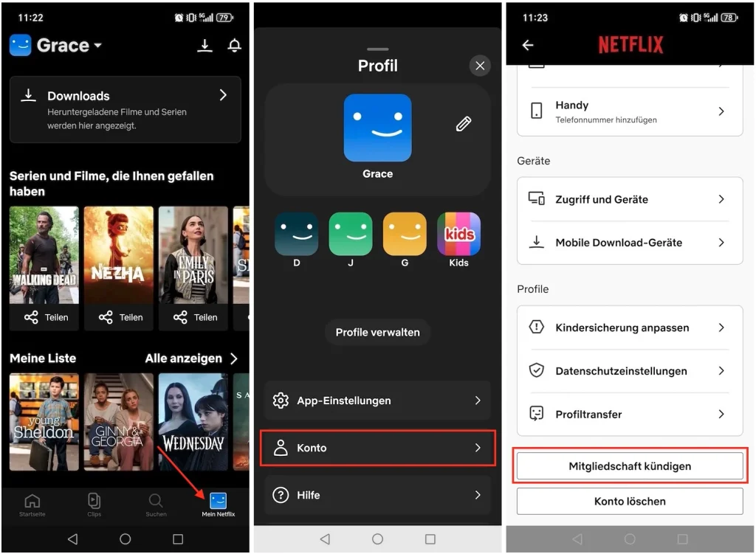Open Hilfe menu entry
This screenshot has height=554, width=756.
(x=377, y=495)
